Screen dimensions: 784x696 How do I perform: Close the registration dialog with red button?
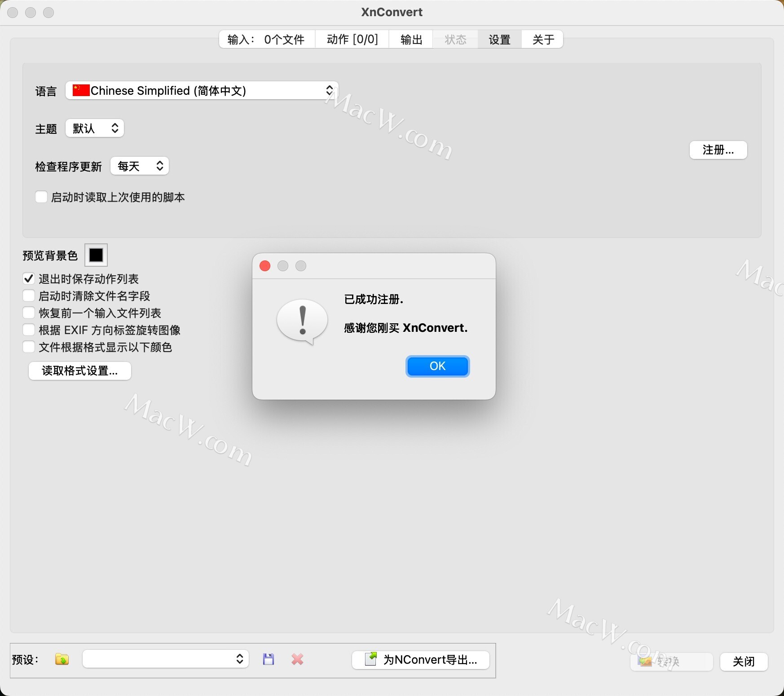tap(265, 266)
